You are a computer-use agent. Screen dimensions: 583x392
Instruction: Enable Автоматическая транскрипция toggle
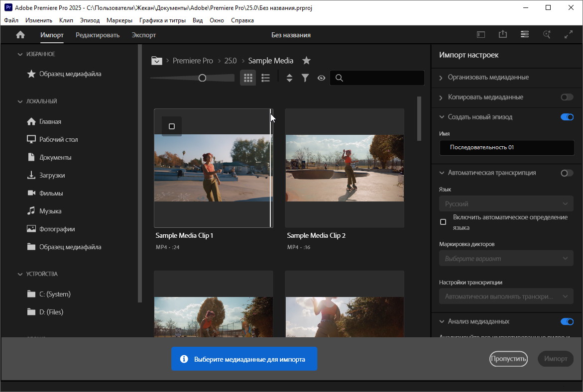point(567,173)
